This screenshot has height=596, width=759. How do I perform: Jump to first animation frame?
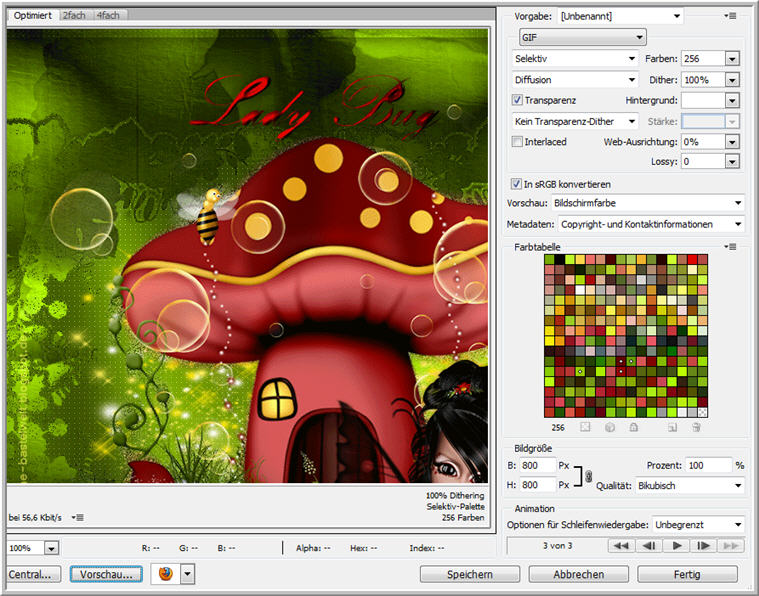tap(621, 546)
